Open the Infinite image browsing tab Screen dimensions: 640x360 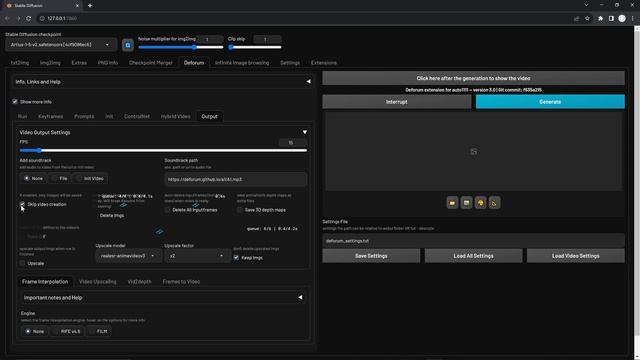pyautogui.click(x=242, y=63)
